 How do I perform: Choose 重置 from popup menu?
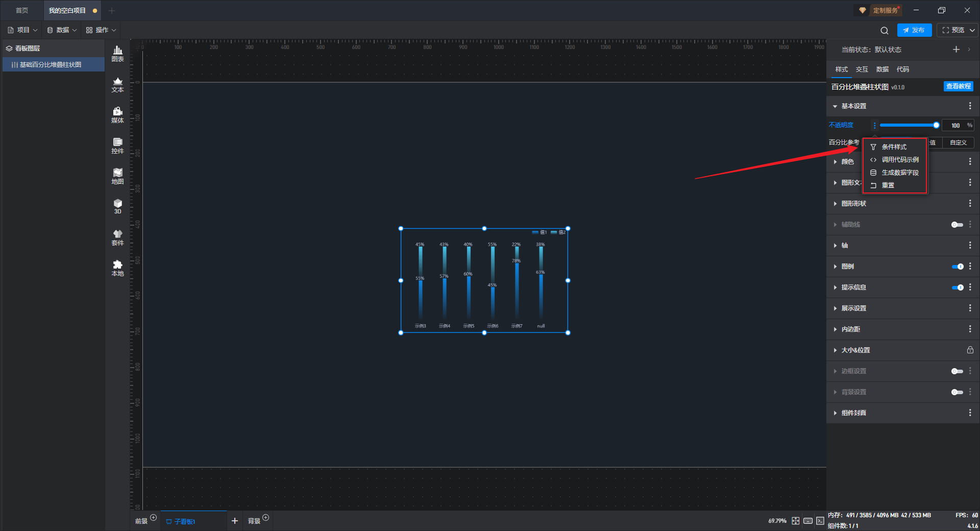pyautogui.click(x=894, y=185)
